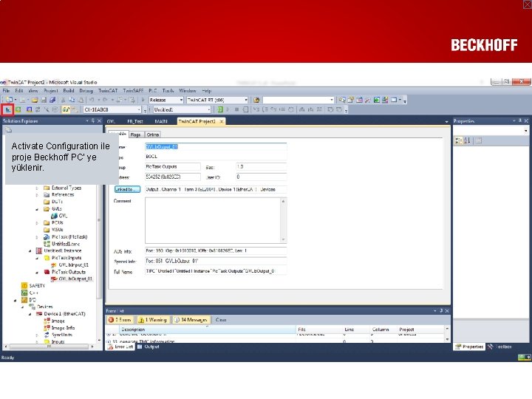The height and width of the screenshot is (399, 532).
Task: Open the PLC menu
Action: coord(153,91)
